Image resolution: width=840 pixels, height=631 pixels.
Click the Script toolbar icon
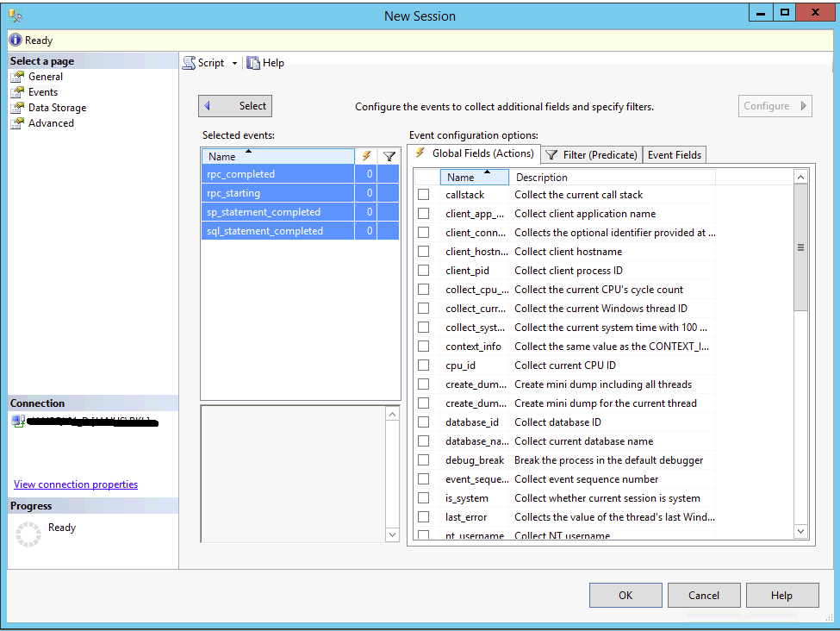(190, 63)
